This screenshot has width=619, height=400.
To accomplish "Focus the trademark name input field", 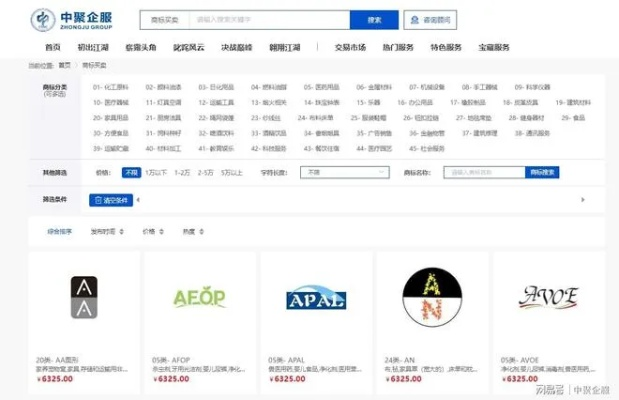I will click(484, 172).
